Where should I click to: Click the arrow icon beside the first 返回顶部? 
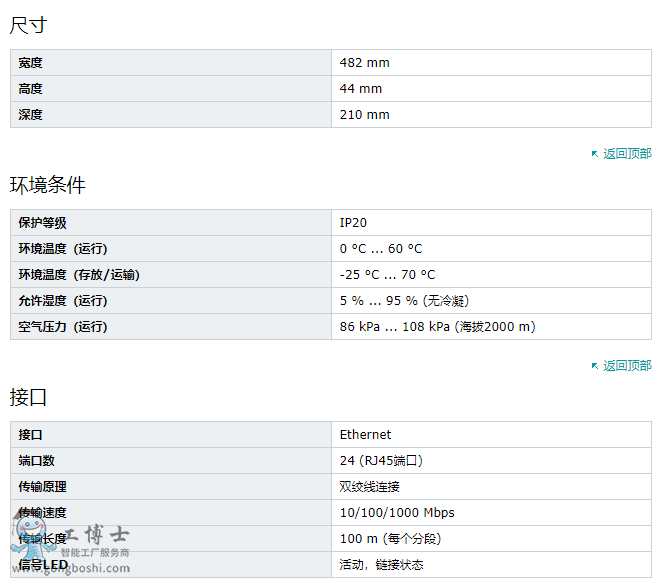click(595, 154)
